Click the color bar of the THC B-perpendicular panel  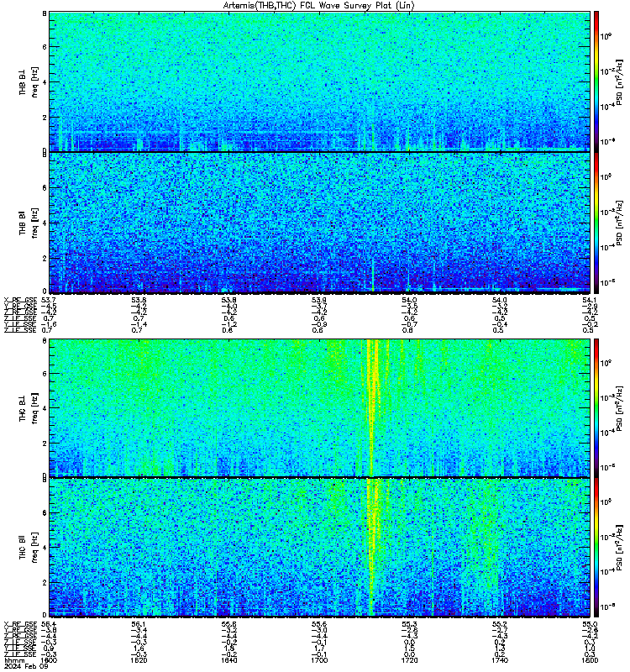[x=596, y=407]
